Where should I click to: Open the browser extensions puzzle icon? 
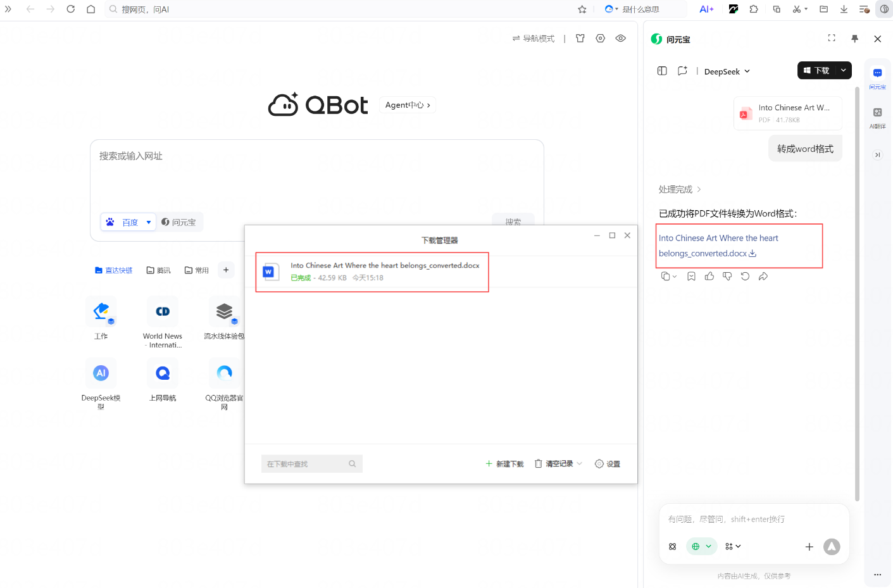[x=754, y=9]
